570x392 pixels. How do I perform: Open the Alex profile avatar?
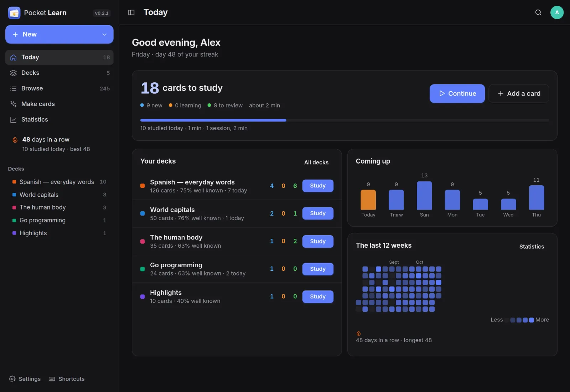[557, 12]
